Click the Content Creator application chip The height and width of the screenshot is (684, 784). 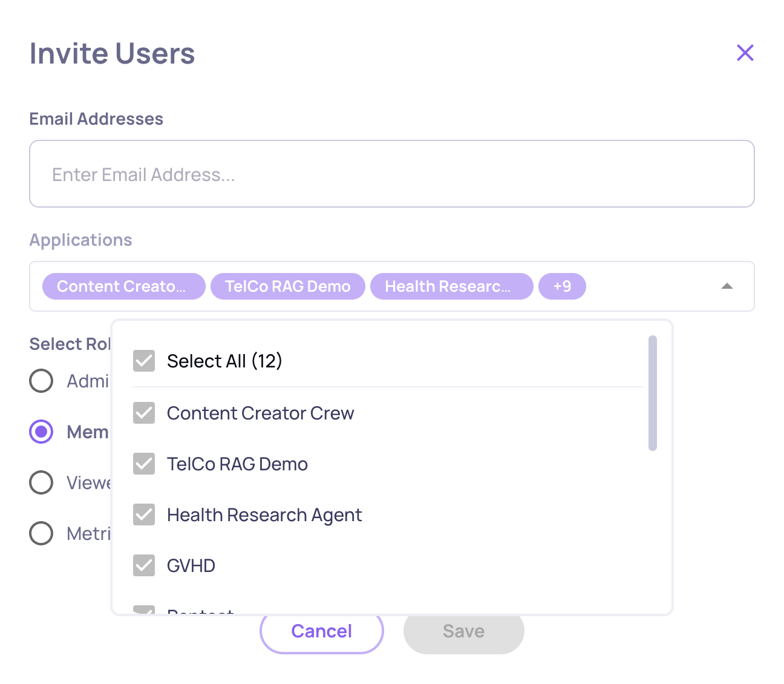click(x=123, y=286)
